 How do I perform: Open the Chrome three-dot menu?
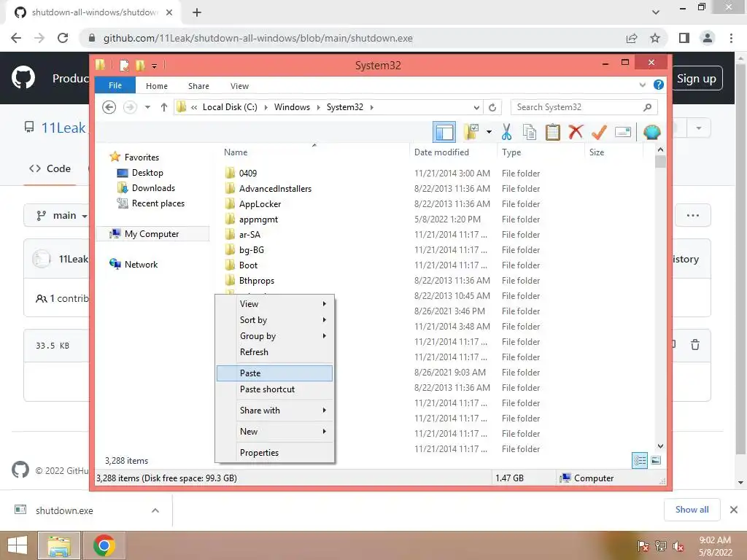pos(731,38)
